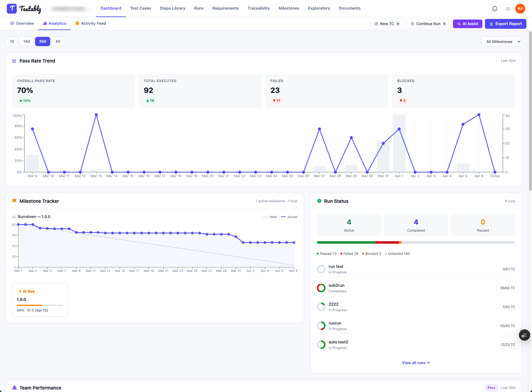532x392 pixels.
Task: Open the KJ user avatar menu
Action: point(520,9)
